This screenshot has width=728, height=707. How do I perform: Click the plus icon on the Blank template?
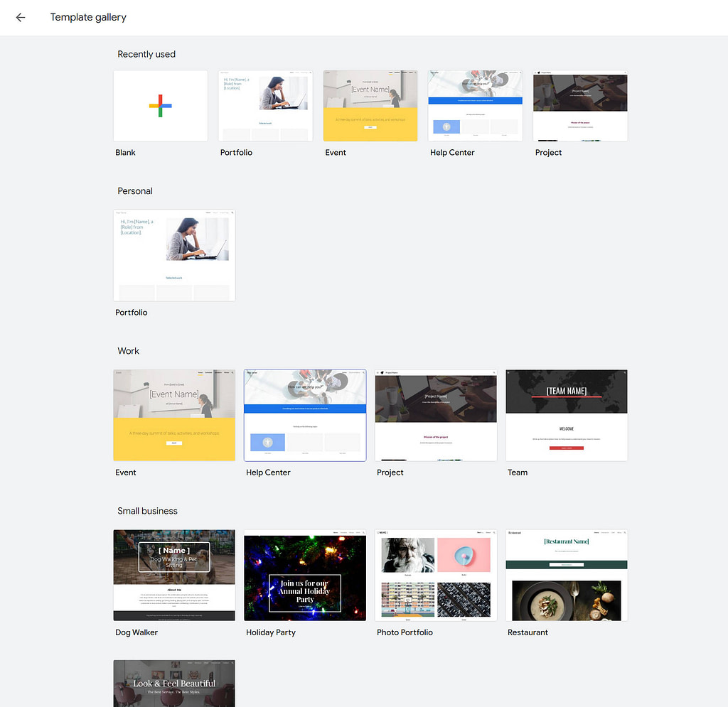coord(160,105)
